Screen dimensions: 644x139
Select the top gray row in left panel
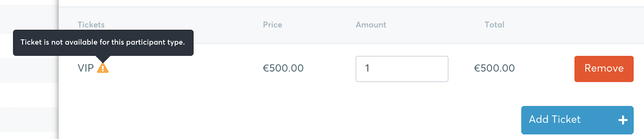click(x=29, y=19)
